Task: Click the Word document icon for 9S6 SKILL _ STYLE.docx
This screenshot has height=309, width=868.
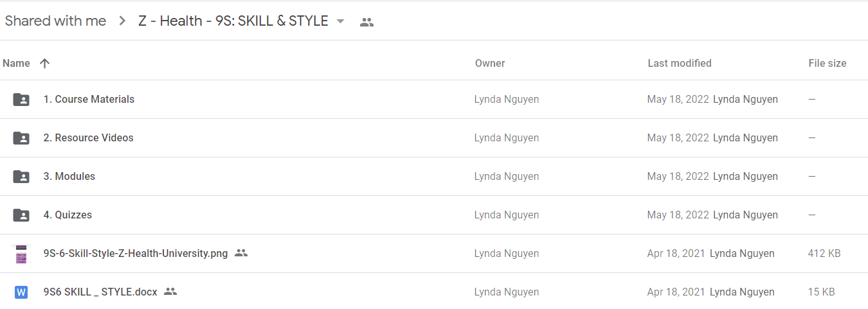Action: [x=21, y=292]
